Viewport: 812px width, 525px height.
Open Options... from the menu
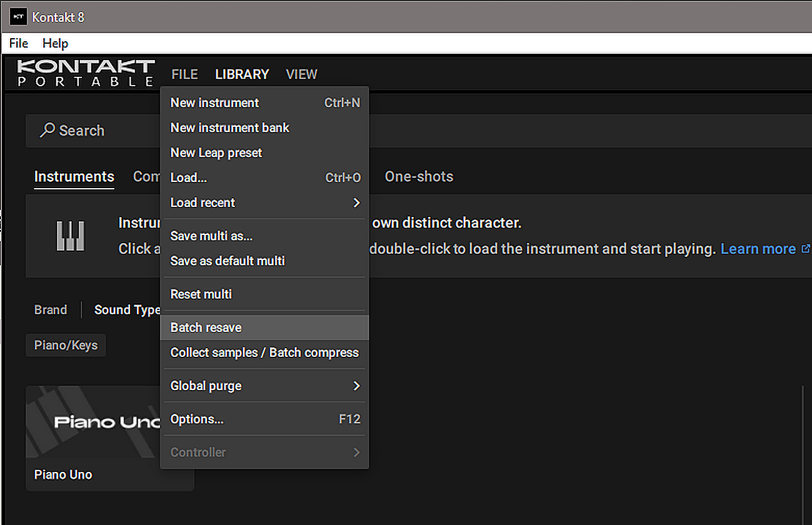pyautogui.click(x=265, y=419)
